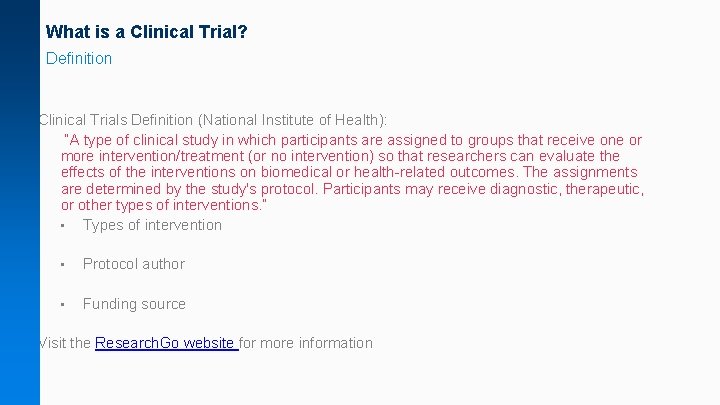The height and width of the screenshot is (405, 720).
Task: Click the bullet marker beside 'Funding source'
Action: coord(62,304)
